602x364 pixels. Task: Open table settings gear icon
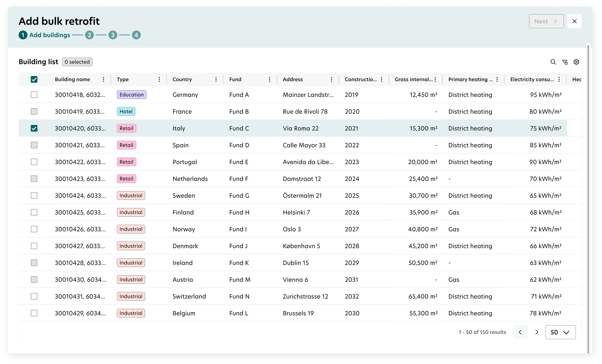[x=576, y=62]
